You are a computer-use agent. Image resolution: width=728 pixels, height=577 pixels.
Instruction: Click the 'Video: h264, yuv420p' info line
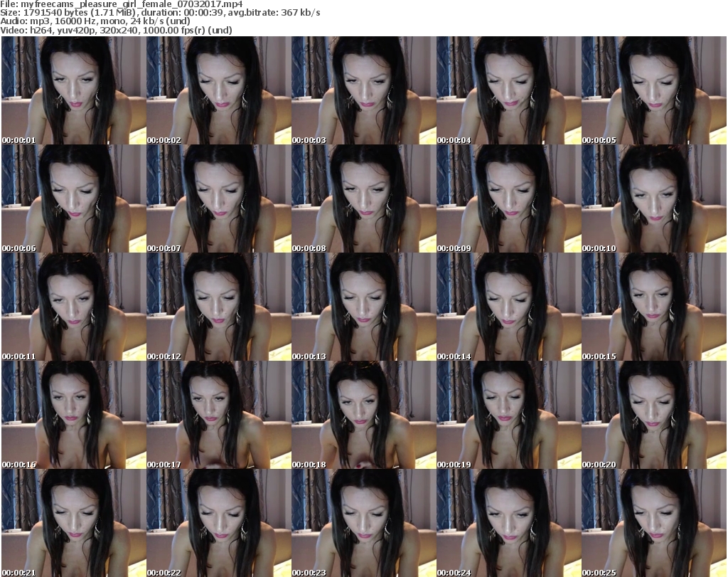coord(116,30)
